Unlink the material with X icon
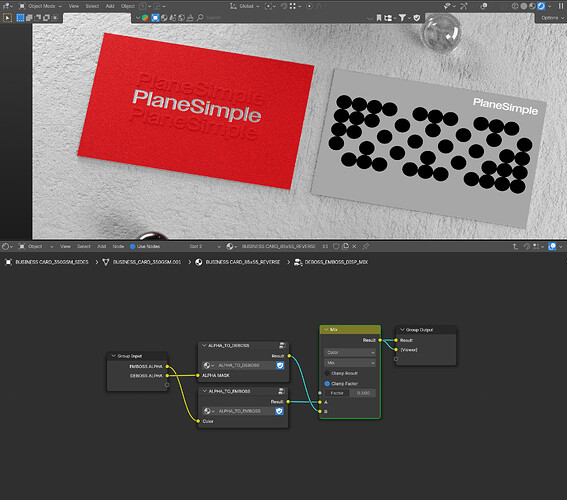This screenshot has height=500, width=567. pos(354,246)
